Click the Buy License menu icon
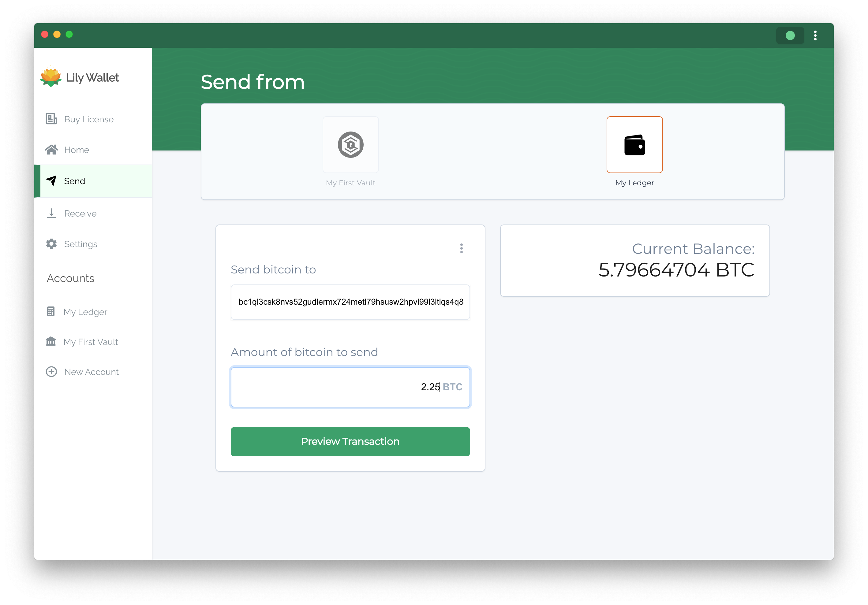This screenshot has width=868, height=605. click(x=51, y=119)
